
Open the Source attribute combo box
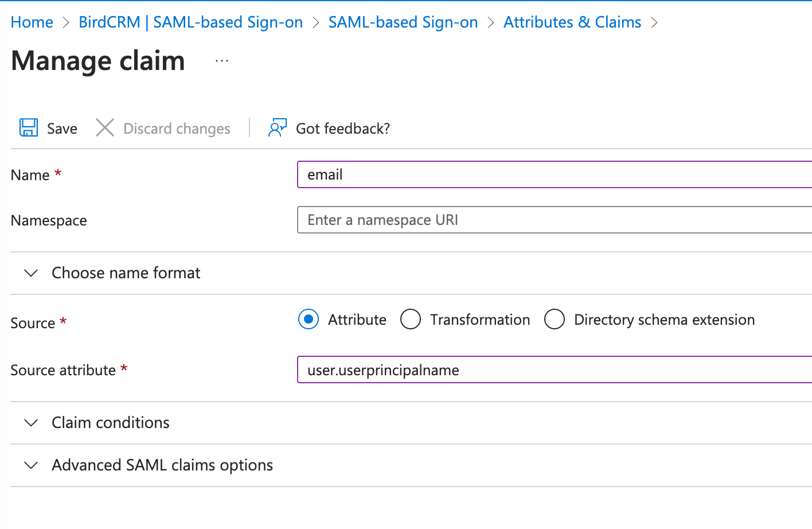point(554,370)
